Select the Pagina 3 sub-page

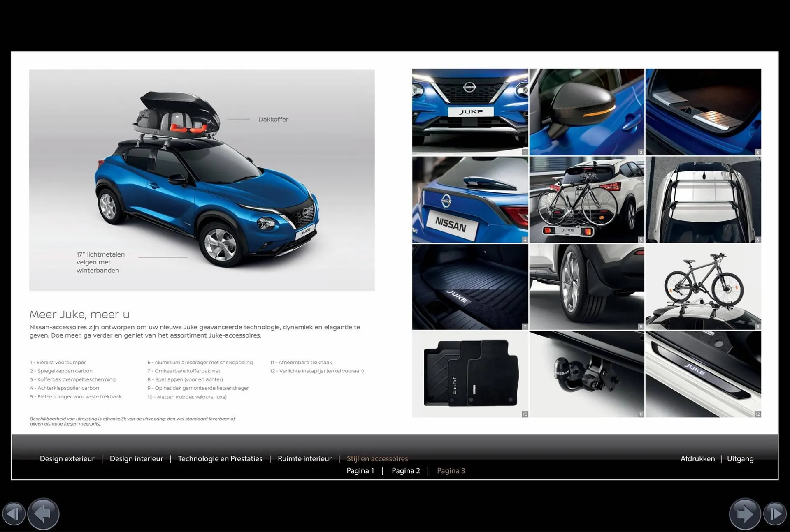tap(451, 471)
